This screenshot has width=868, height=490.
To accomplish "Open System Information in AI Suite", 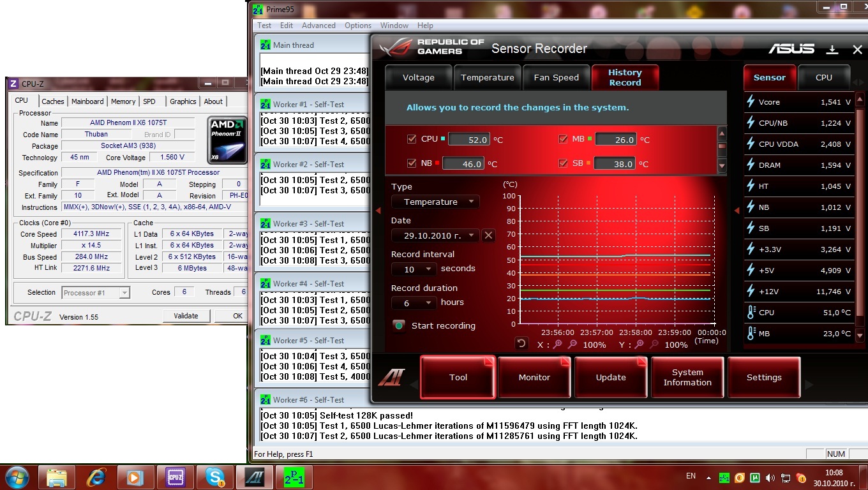I will point(687,377).
